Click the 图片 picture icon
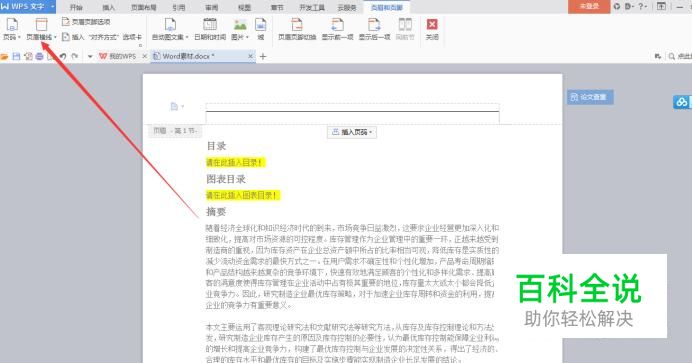Viewport: 692px width, 363px height. click(240, 25)
